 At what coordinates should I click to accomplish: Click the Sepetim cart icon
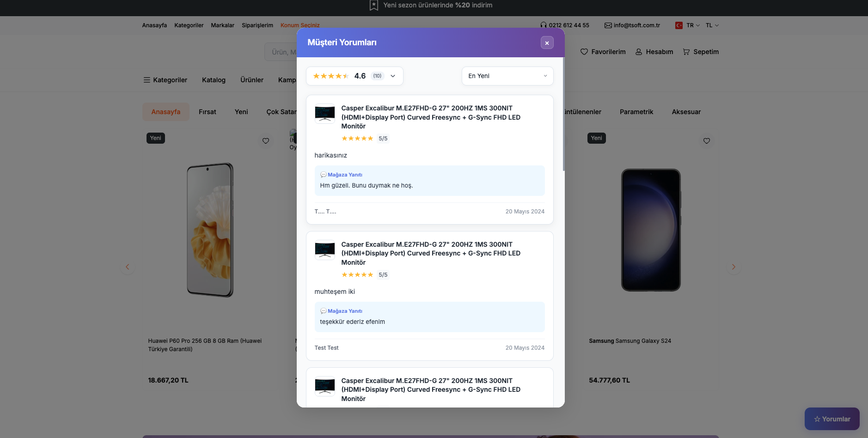click(x=686, y=52)
